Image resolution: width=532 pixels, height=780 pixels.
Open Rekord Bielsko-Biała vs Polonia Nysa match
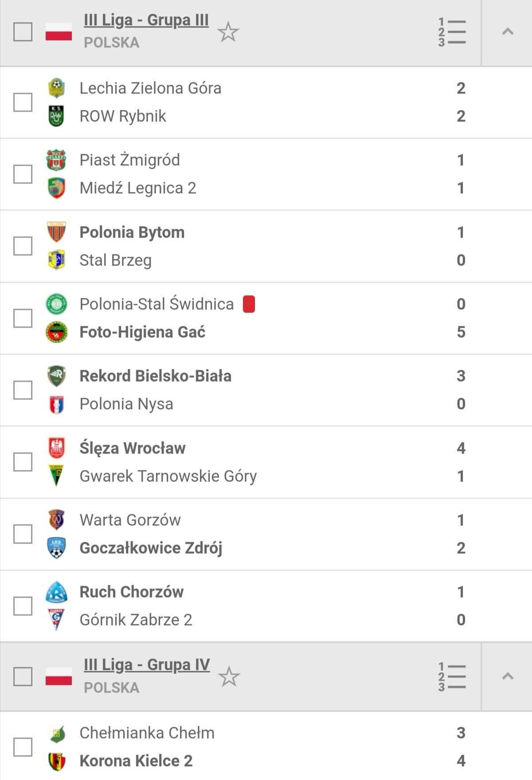(266, 390)
